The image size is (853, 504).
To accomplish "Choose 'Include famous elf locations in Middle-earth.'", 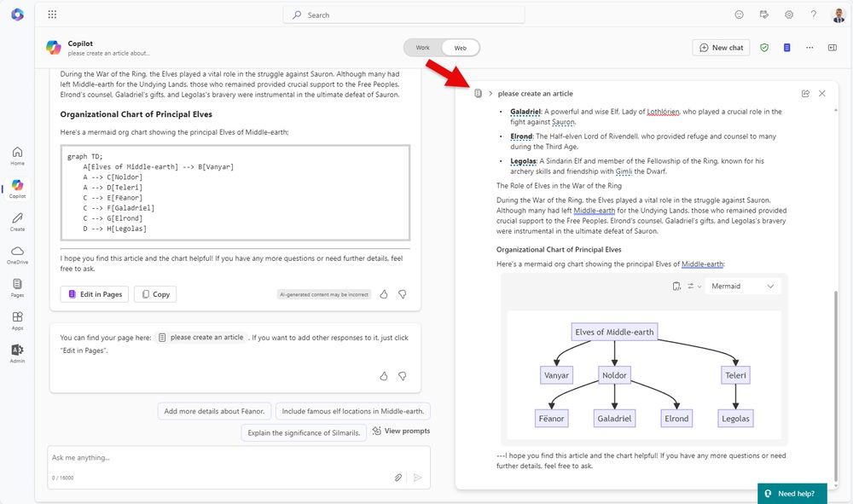I will coord(352,411).
